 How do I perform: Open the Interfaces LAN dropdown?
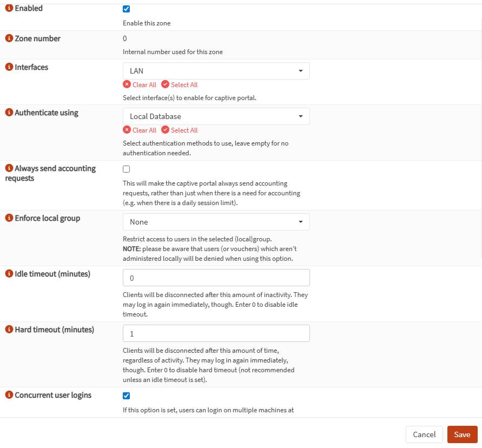pos(216,71)
